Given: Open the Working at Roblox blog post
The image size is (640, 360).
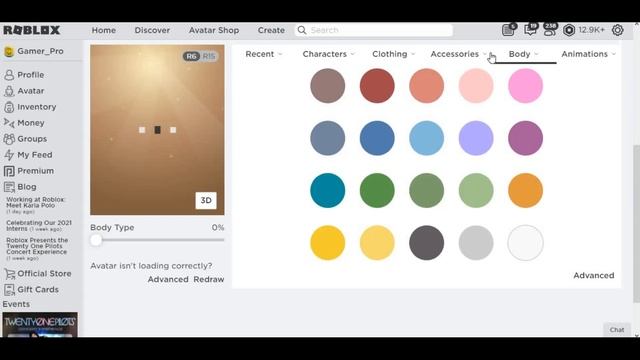Looking at the screenshot, I should 36,205.
